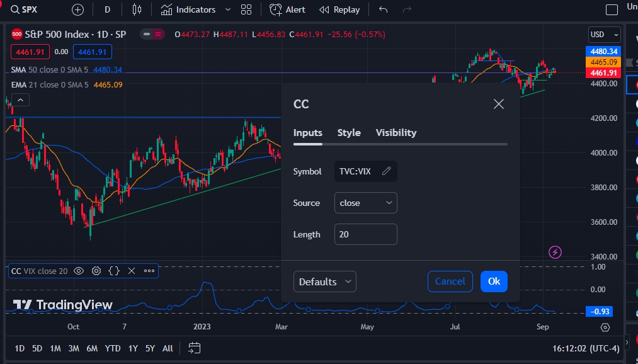
Task: Select the 1Y date range
Action: pos(133,348)
